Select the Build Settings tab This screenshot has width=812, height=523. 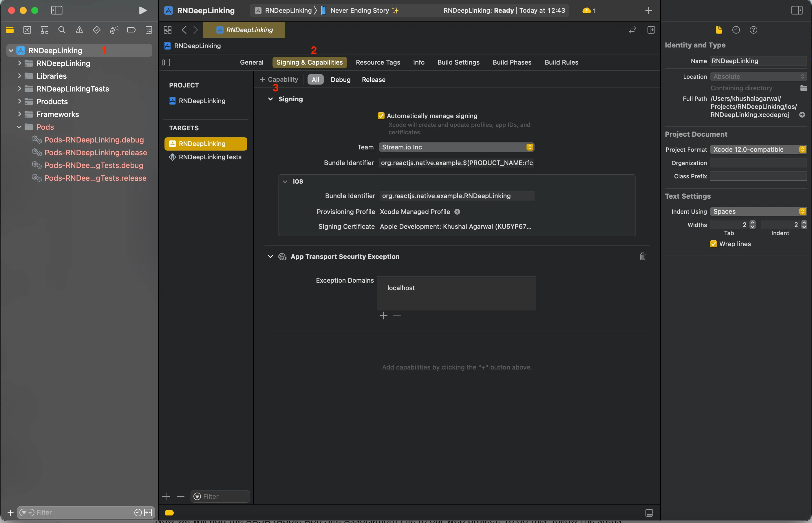click(x=459, y=61)
